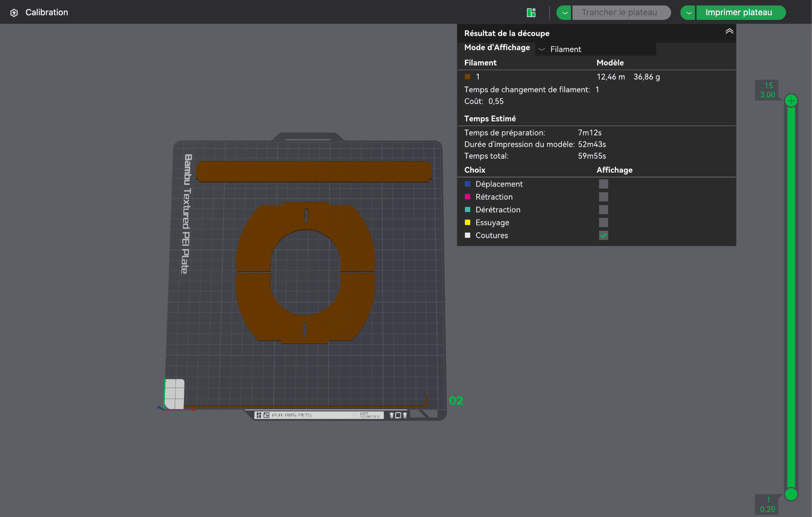The height and width of the screenshot is (517, 812).
Task: Uncheck the Coutures display checkbox
Action: click(604, 235)
